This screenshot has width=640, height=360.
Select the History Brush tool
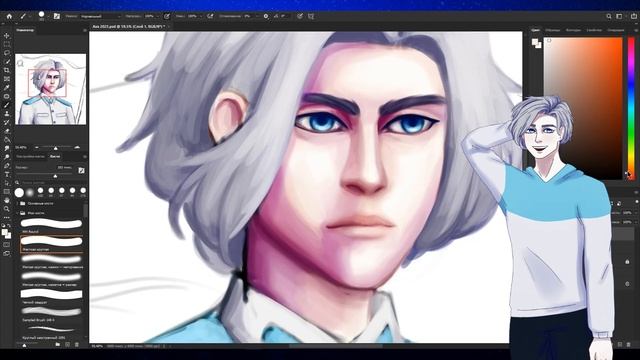click(x=7, y=122)
